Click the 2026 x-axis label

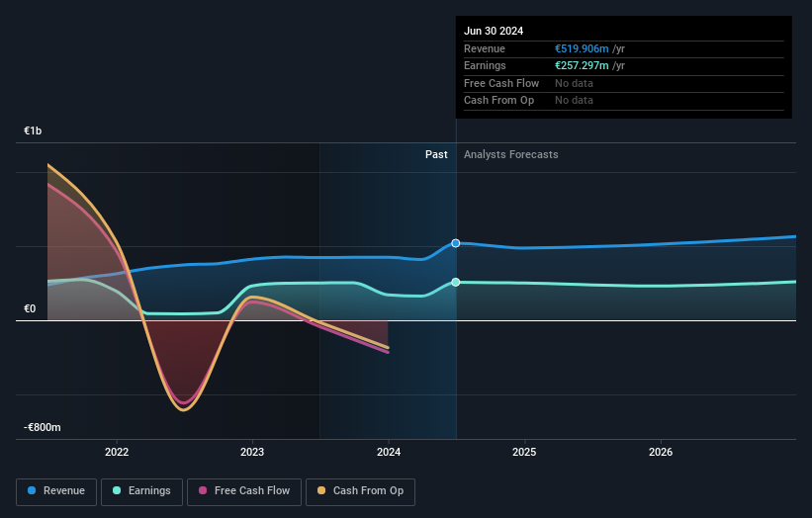[x=661, y=452]
